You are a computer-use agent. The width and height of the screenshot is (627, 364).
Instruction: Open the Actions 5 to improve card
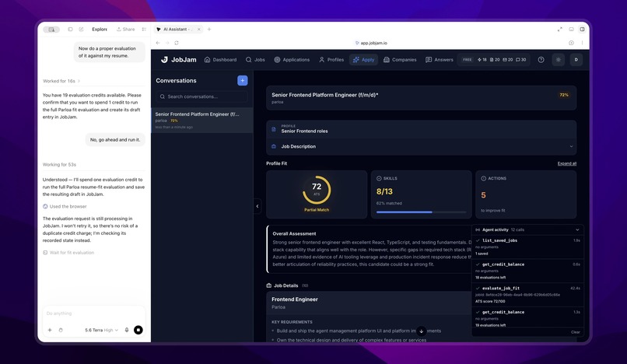coord(526,194)
